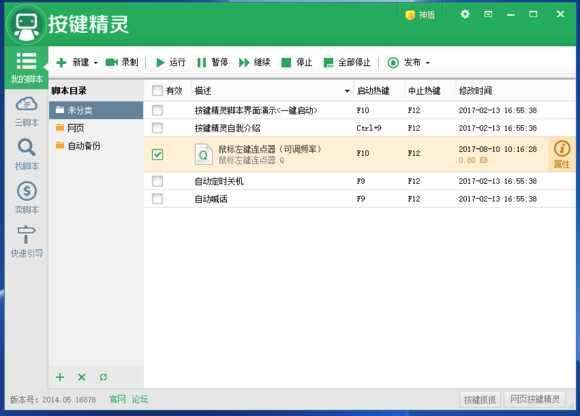Click the 新建 green plus icon

point(61,62)
